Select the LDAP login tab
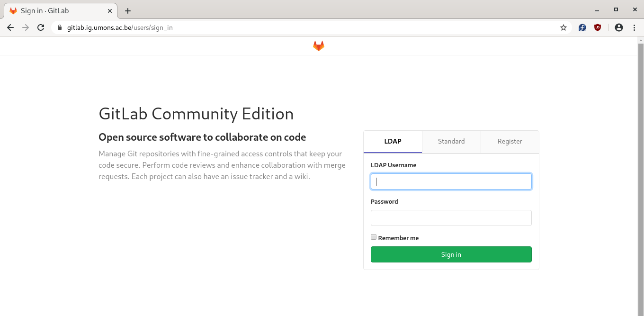Image resolution: width=644 pixels, height=316 pixels. (x=393, y=142)
